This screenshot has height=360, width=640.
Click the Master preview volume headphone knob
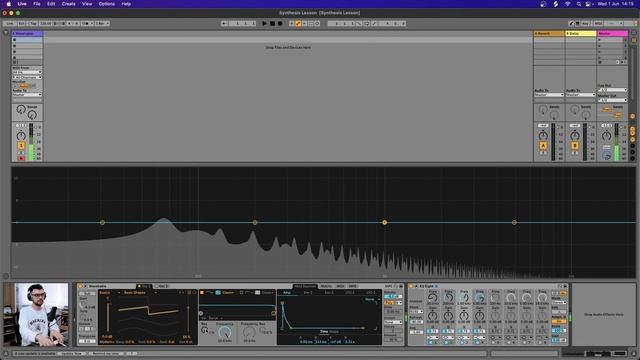(607, 156)
